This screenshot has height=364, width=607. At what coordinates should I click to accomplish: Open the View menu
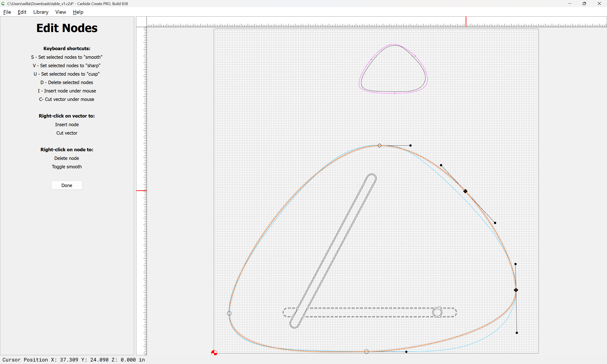(x=60, y=12)
